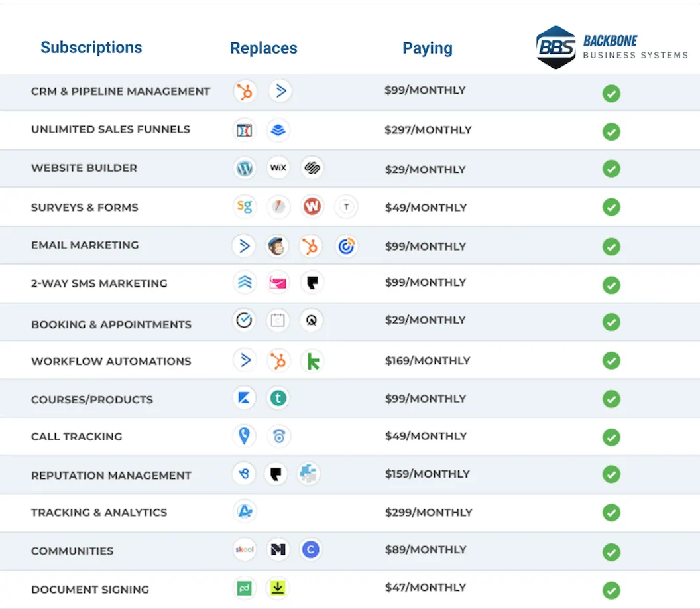The height and width of the screenshot is (609, 700).
Task: Click the blue map pin icon in Call Tracking row
Action: tap(245, 436)
